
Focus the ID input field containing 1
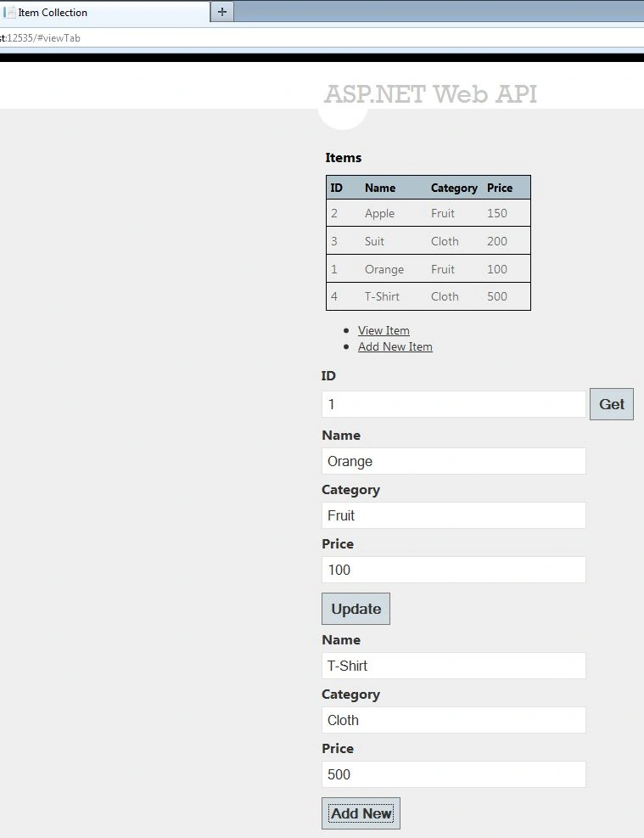click(x=453, y=404)
